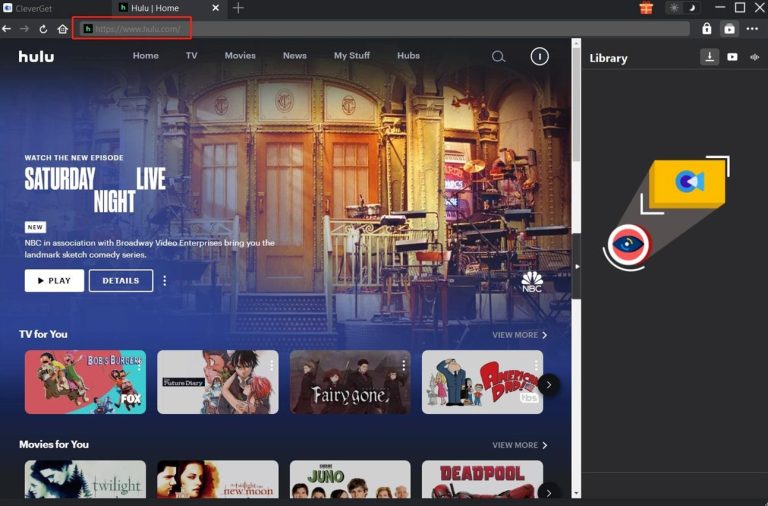Reload the page with the refresh icon
This screenshot has height=506, width=768.
click(43, 29)
